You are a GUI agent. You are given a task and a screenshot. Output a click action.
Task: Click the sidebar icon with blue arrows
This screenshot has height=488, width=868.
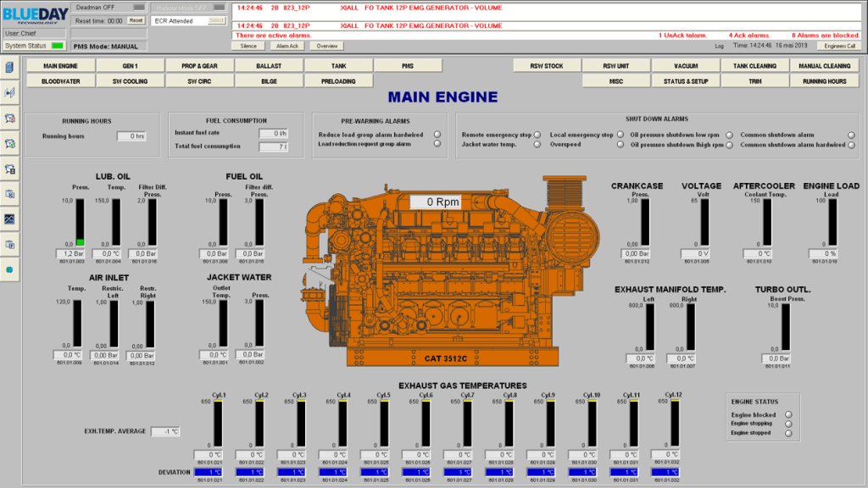[x=9, y=92]
